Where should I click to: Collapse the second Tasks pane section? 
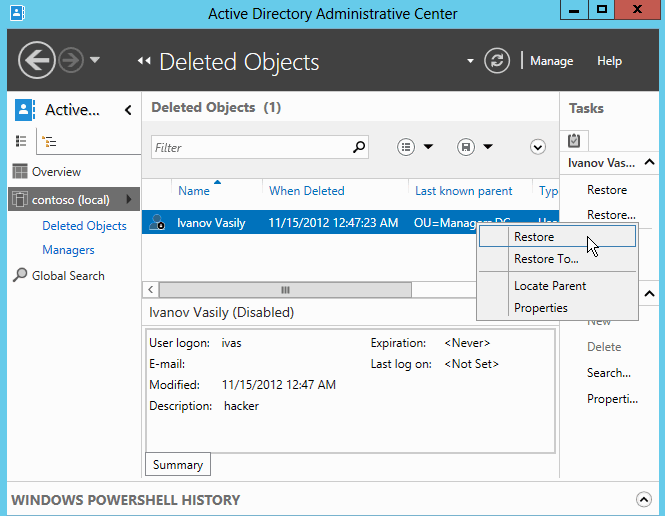point(649,293)
